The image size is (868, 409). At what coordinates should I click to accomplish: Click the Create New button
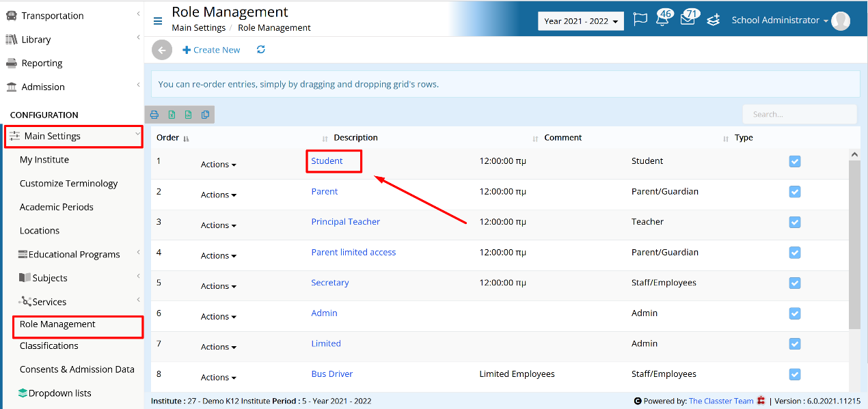pos(212,50)
